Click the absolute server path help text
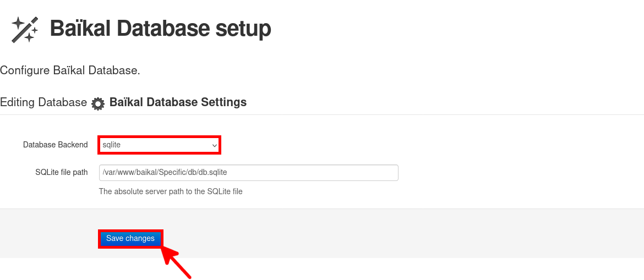Image resolution: width=644 pixels, height=280 pixels. coord(171,191)
